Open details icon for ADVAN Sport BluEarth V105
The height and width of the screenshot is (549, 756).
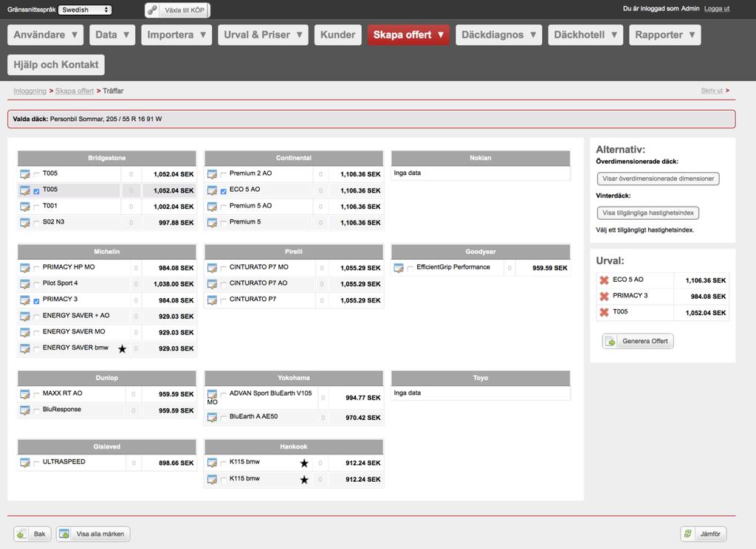[212, 394]
